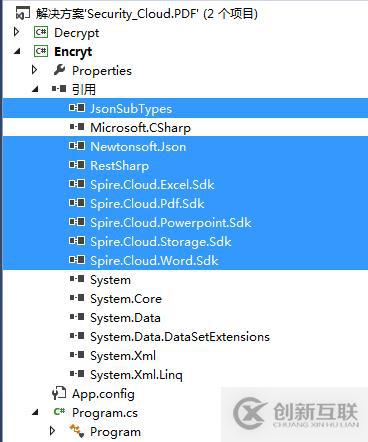The height and width of the screenshot is (442, 368).
Task: Click the C# file icon beside Program.cs
Action: pos(59,412)
